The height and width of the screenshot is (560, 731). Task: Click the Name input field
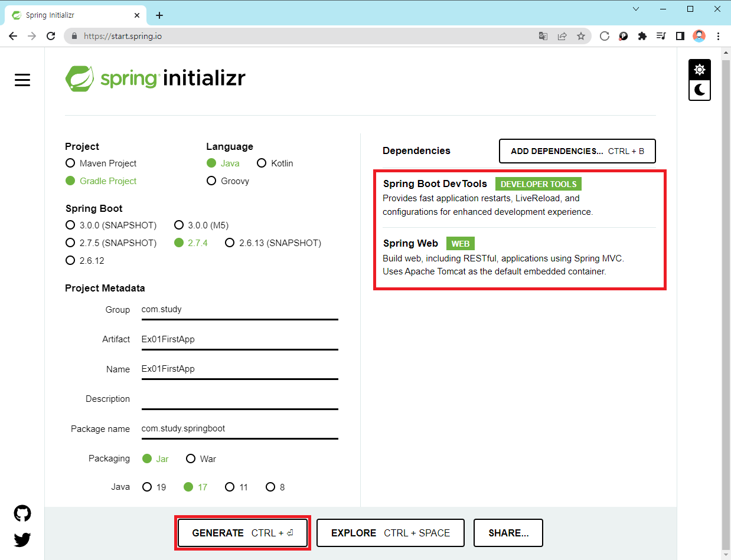pos(240,369)
